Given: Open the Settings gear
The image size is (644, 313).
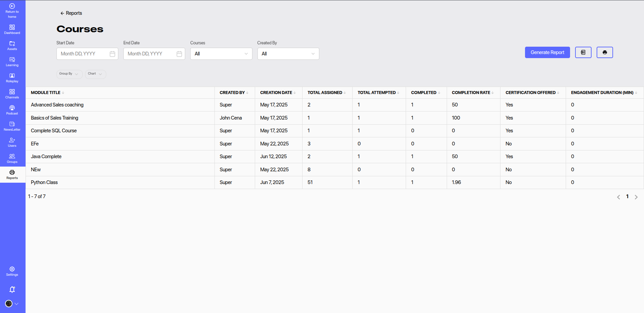Looking at the screenshot, I should click(x=12, y=271).
